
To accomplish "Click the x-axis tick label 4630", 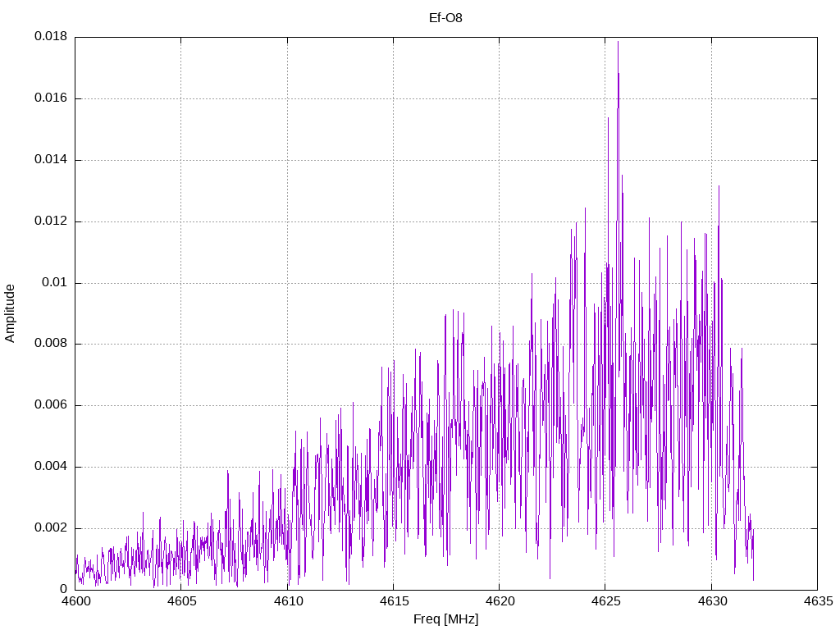I will (x=712, y=601).
